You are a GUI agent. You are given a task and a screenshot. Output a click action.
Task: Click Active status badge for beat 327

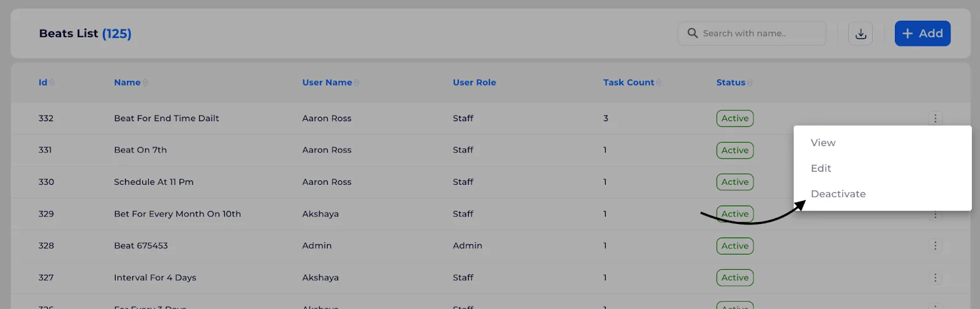point(735,278)
